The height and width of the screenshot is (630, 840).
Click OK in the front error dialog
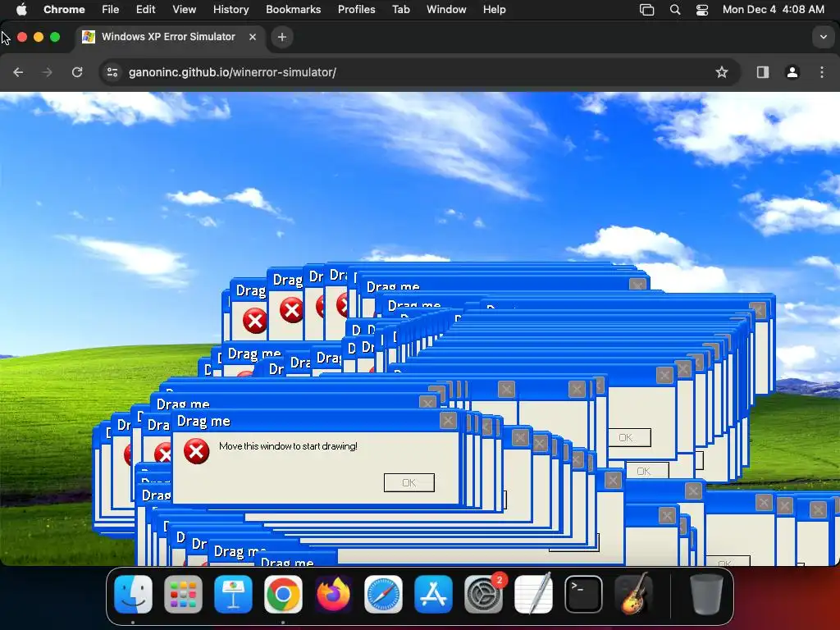pyautogui.click(x=409, y=482)
